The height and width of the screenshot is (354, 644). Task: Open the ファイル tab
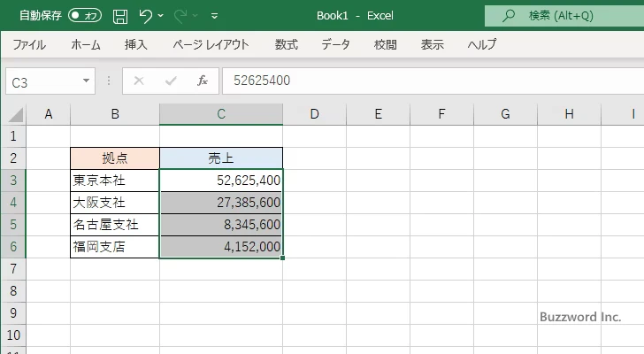click(x=29, y=44)
